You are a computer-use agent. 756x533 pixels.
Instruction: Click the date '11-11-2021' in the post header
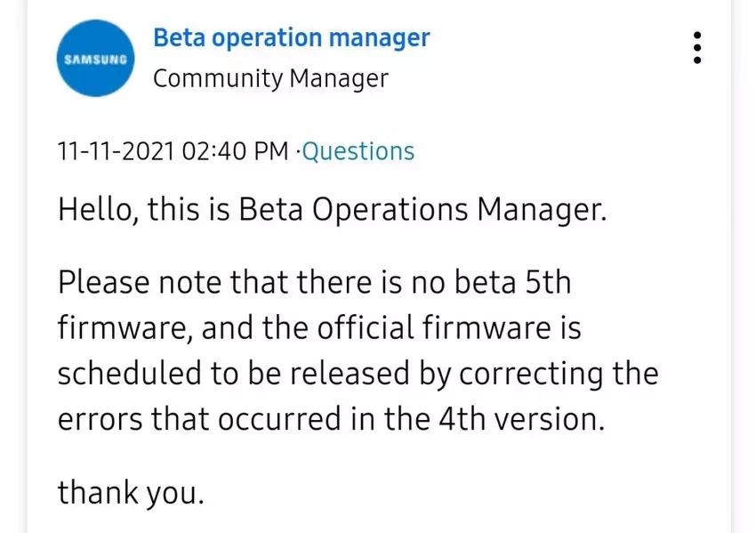pos(116,151)
